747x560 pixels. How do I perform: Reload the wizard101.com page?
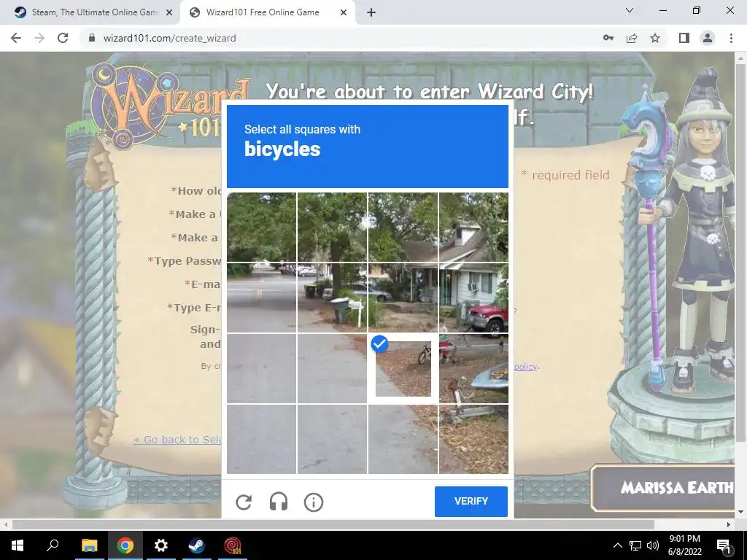63,38
